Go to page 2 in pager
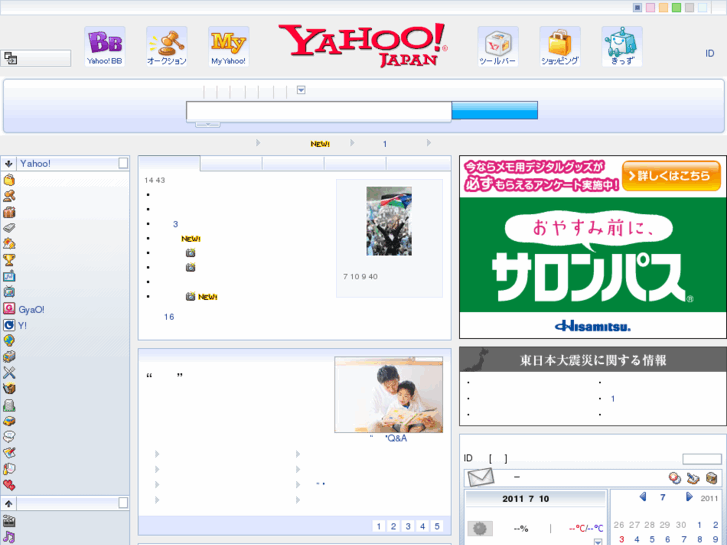 click(x=393, y=526)
